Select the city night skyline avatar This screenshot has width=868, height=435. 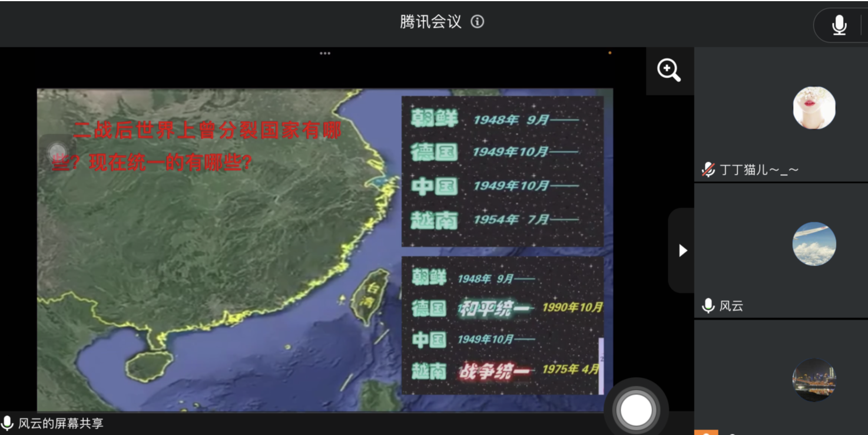point(814,380)
